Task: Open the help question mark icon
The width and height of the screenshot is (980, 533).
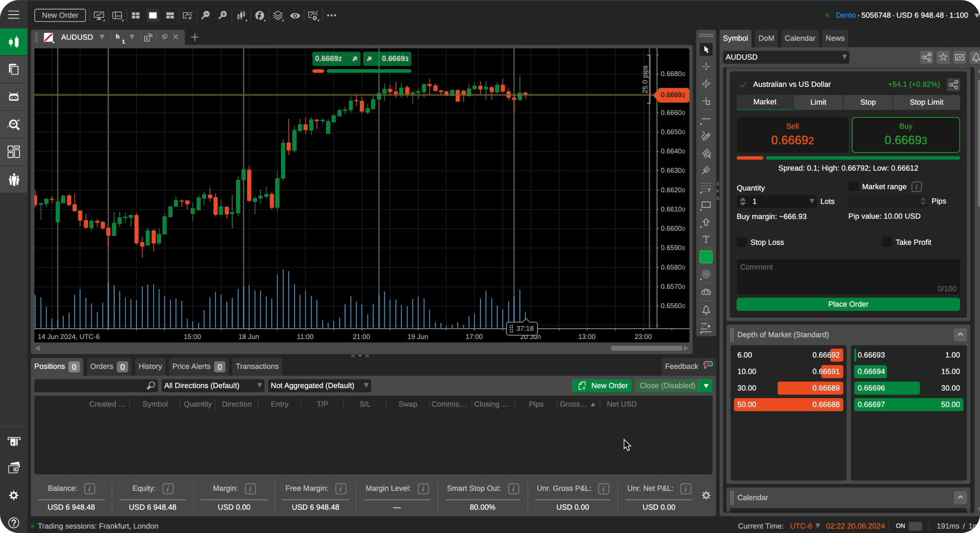Action: pyautogui.click(x=14, y=523)
